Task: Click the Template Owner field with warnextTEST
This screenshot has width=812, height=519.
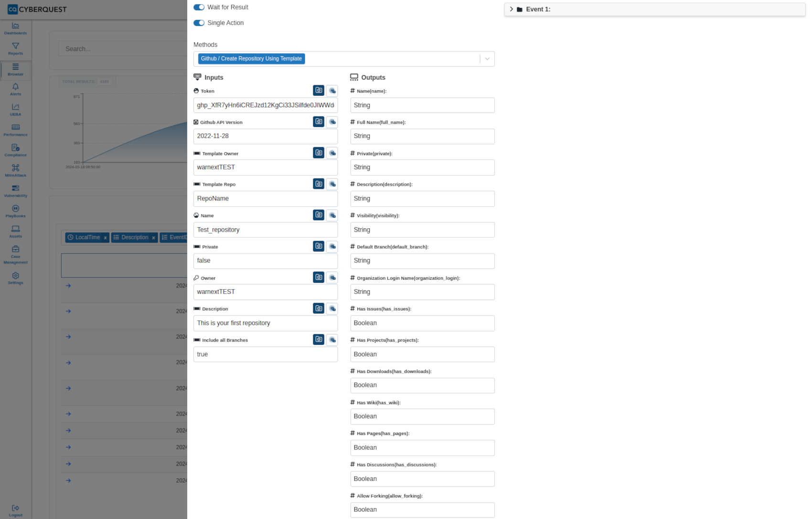Action: pyautogui.click(x=266, y=168)
